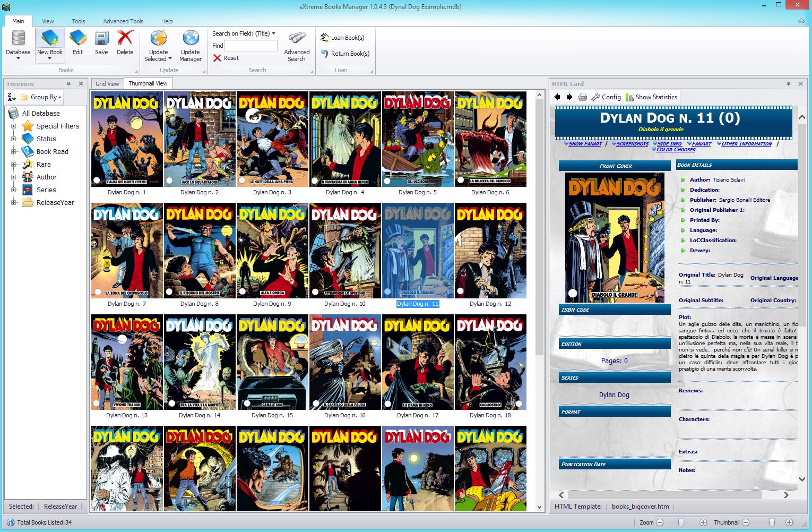Select the Thumbnail View tab
Screen dimensions: 812x532
148,83
